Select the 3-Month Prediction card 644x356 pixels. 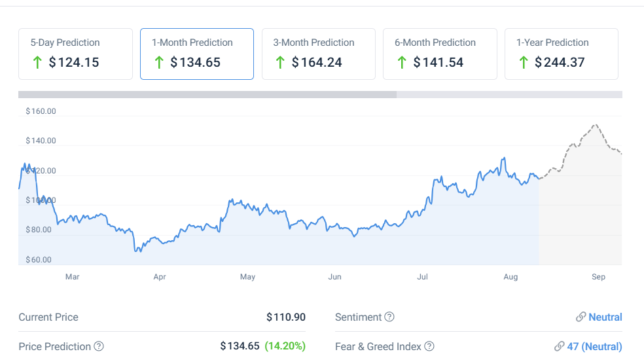pyautogui.click(x=319, y=54)
